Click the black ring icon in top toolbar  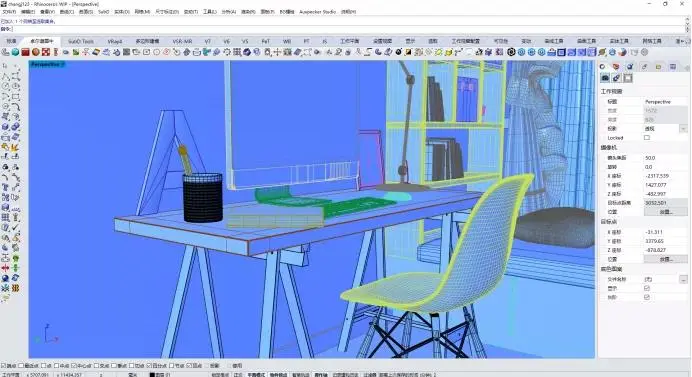[511, 52]
